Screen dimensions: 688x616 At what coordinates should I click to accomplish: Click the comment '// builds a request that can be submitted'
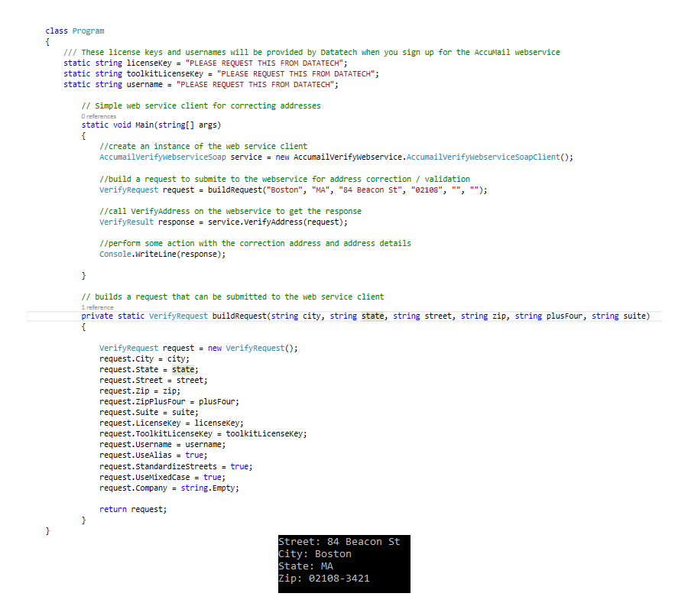click(x=232, y=297)
